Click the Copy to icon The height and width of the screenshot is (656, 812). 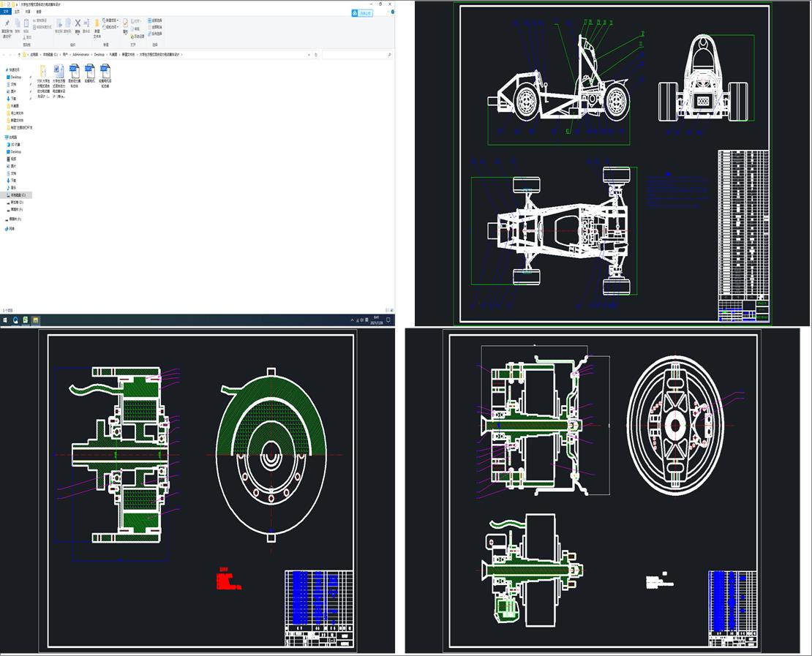67,26
